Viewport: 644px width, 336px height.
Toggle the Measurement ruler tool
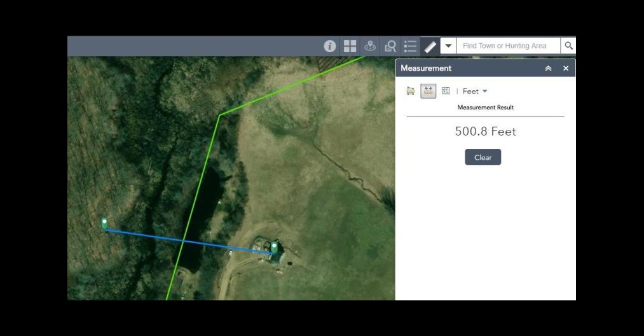430,46
